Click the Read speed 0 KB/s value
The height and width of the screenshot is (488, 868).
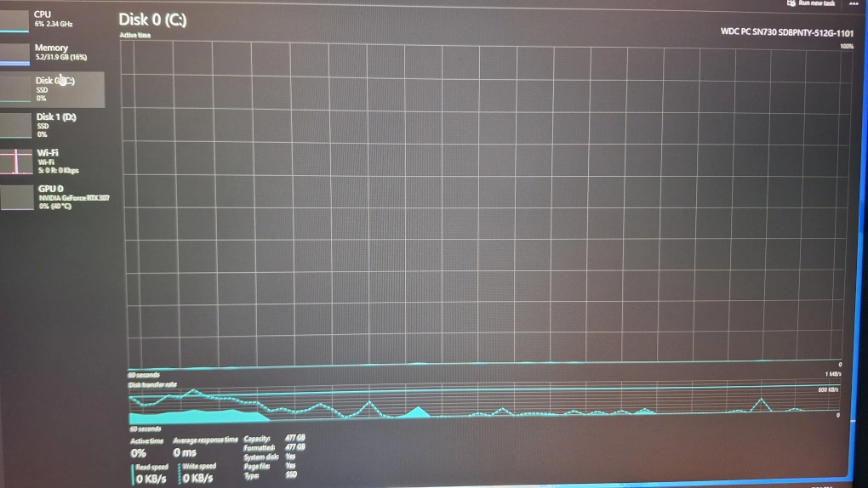[x=151, y=479]
